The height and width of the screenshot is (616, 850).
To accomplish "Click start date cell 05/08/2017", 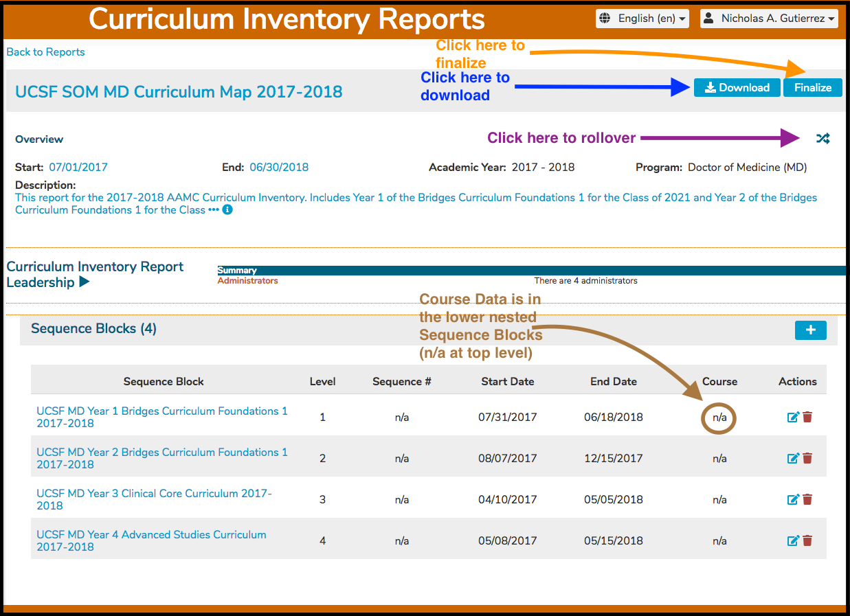I will tap(508, 540).
